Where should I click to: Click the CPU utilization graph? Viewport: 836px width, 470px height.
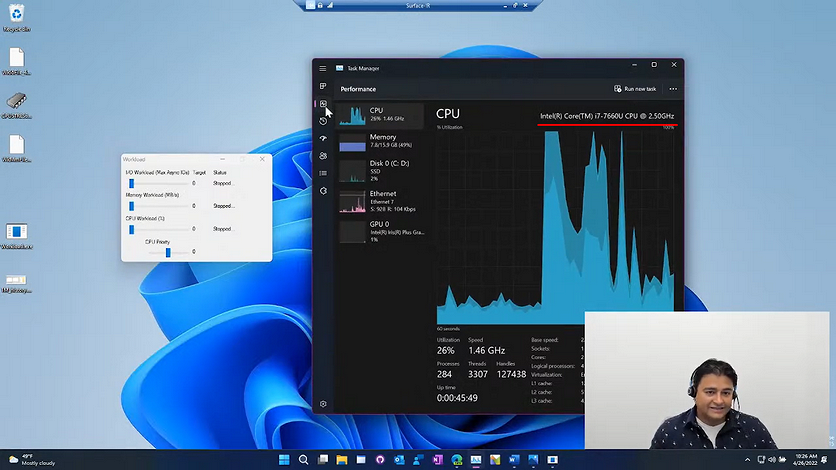click(x=555, y=228)
